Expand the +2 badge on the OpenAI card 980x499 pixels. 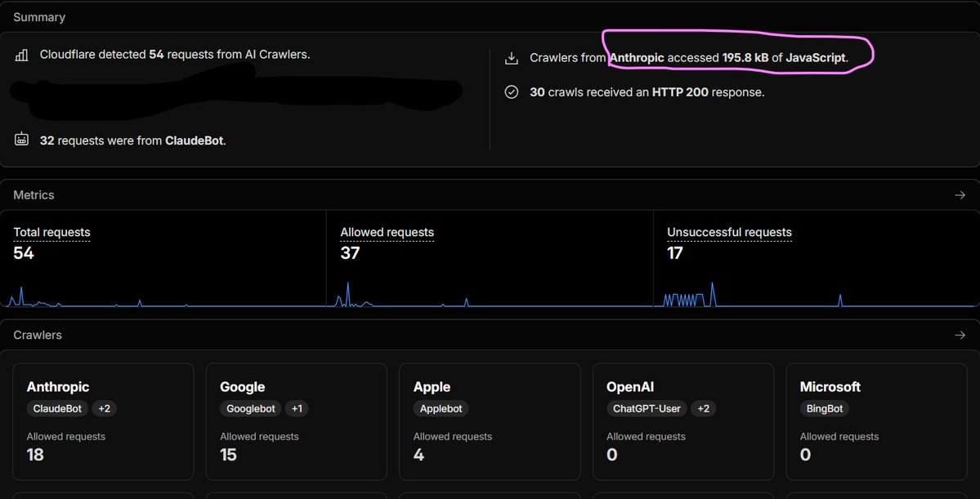(x=704, y=408)
